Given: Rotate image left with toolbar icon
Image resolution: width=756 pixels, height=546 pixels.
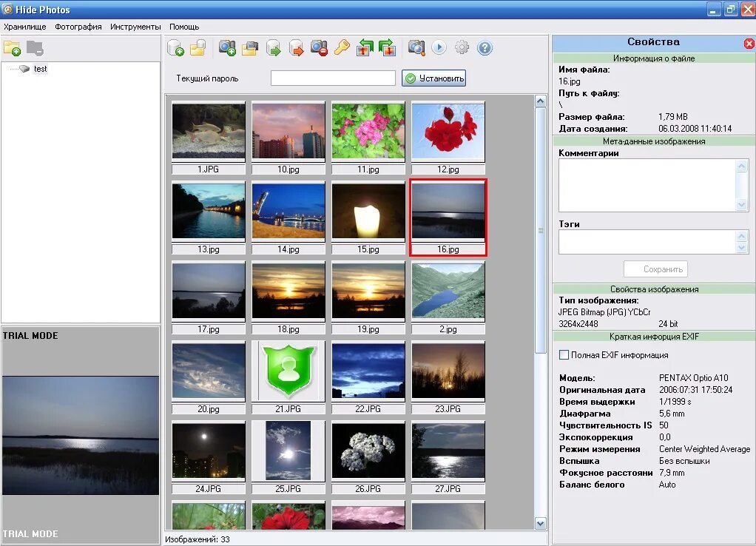Looking at the screenshot, I should pyautogui.click(x=365, y=48).
